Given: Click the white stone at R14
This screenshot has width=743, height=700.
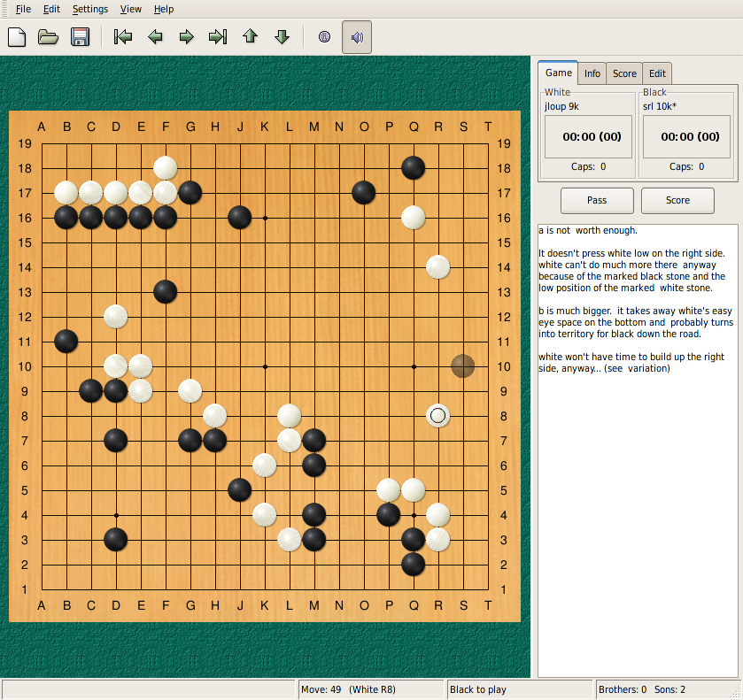Looking at the screenshot, I should click(437, 267).
